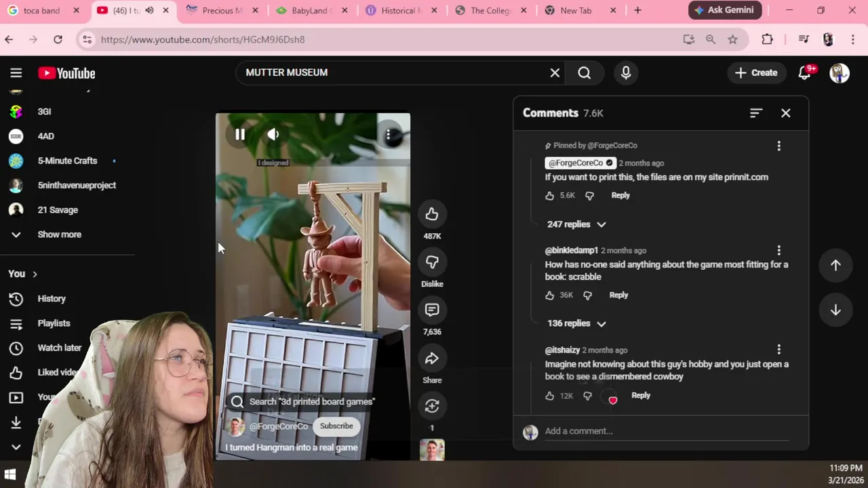Subscribe to @ForgeCoreCo
868x488 pixels.
(336, 426)
